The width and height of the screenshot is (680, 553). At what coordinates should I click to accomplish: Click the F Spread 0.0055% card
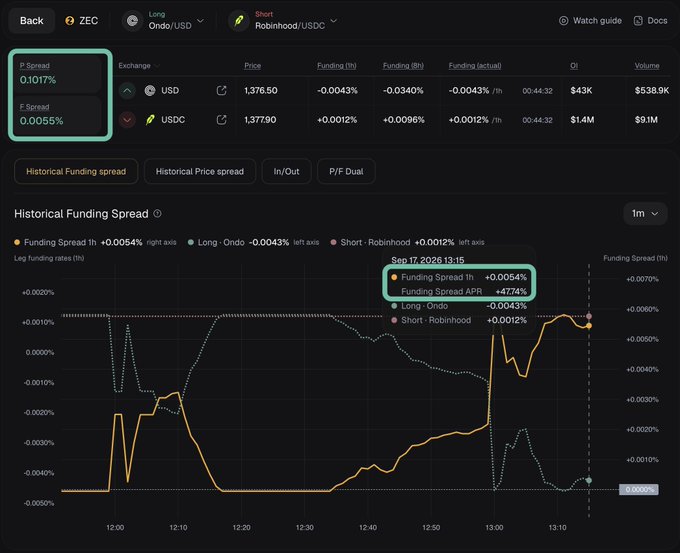click(x=59, y=115)
